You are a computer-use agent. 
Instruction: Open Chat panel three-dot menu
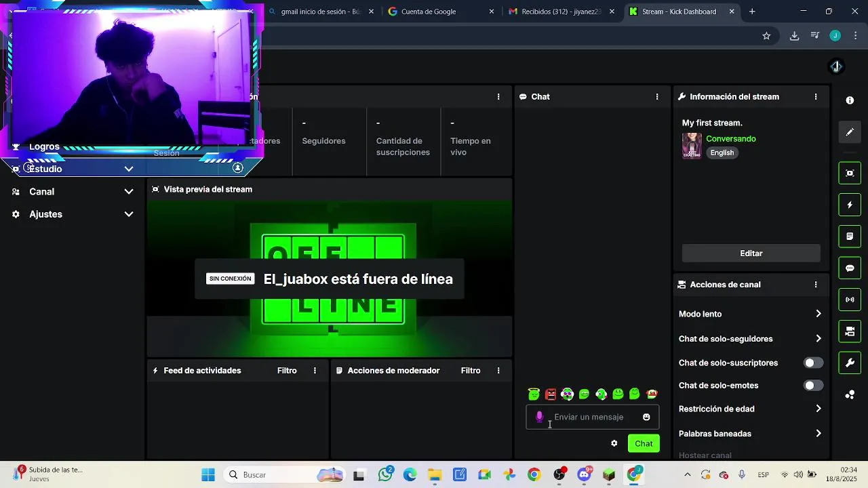click(x=657, y=97)
